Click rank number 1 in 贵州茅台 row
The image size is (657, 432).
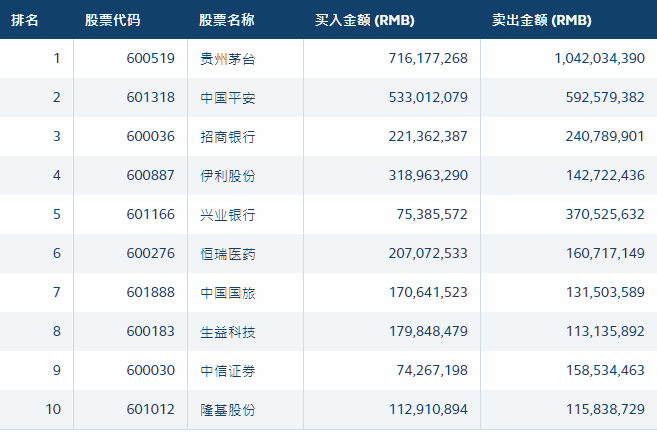(57, 58)
